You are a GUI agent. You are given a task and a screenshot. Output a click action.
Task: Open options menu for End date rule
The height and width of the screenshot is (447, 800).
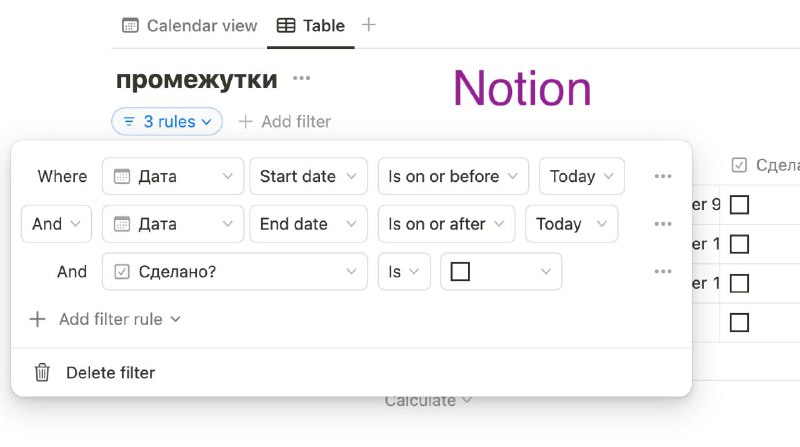pyautogui.click(x=663, y=224)
